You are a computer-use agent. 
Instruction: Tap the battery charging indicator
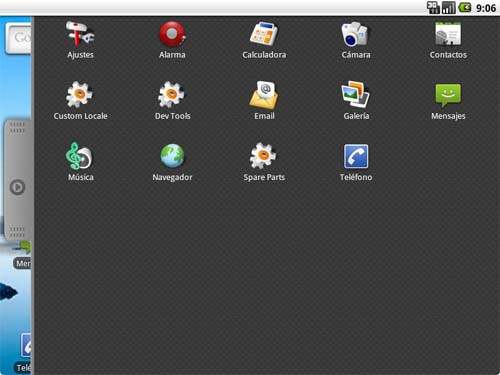point(465,8)
